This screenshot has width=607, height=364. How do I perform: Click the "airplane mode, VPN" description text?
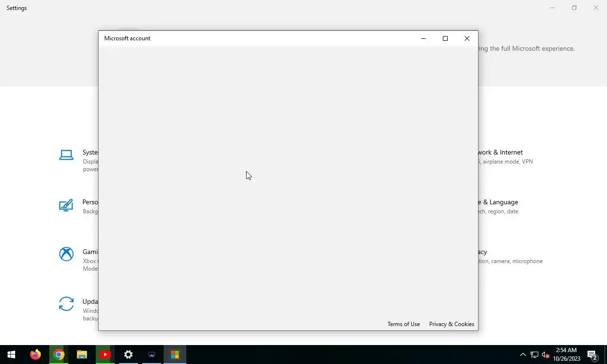pyautogui.click(x=508, y=162)
